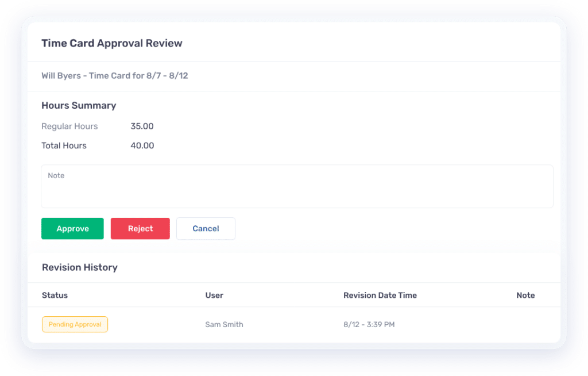Click the 35.00 regular hours value
Image resolution: width=588 pixels, height=376 pixels.
[142, 126]
